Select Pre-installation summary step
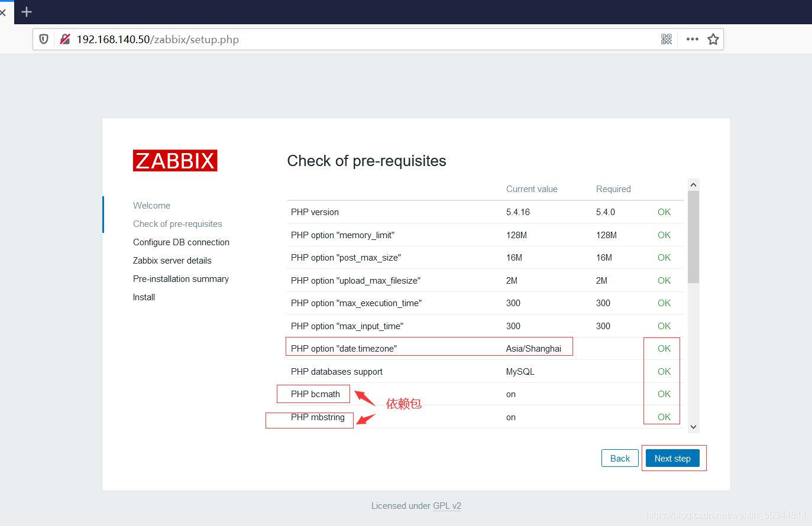Image resolution: width=812 pixels, height=526 pixels. pyautogui.click(x=181, y=279)
